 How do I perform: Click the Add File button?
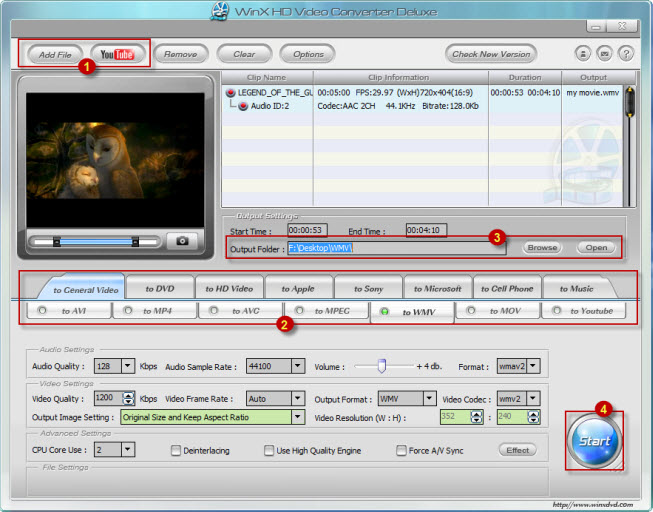[x=55, y=55]
